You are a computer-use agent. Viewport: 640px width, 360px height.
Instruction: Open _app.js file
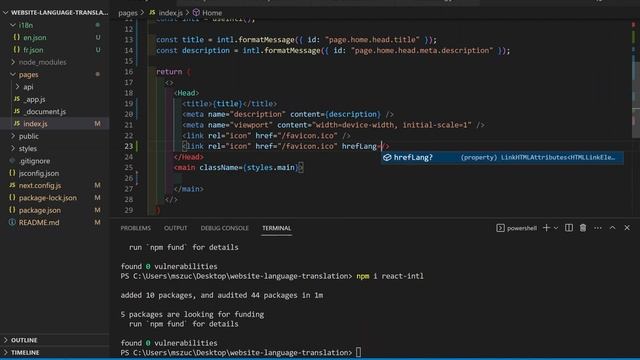click(x=35, y=99)
